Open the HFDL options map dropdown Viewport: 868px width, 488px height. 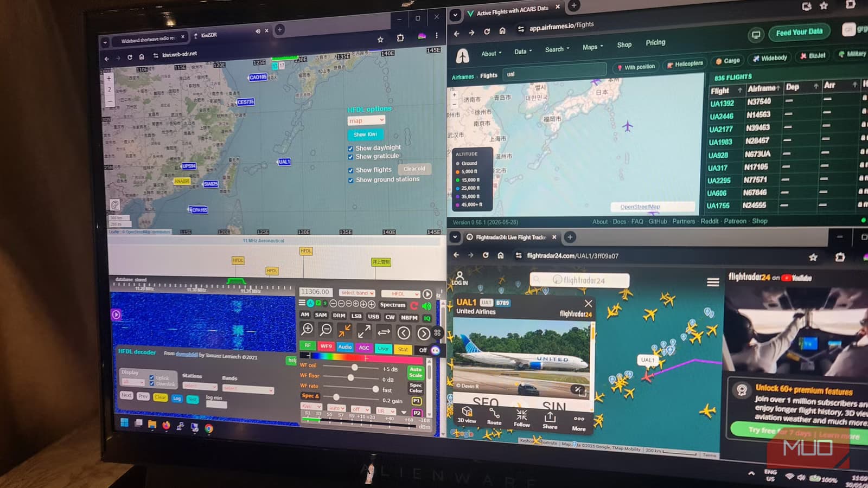coord(366,120)
